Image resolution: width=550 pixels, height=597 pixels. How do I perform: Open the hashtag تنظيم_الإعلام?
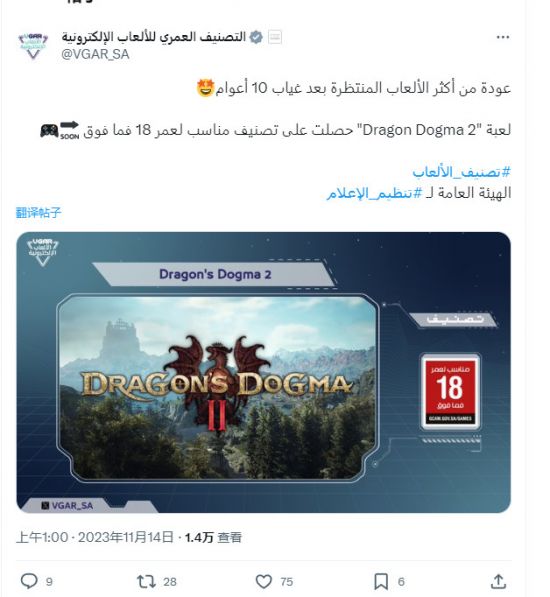coord(375,193)
